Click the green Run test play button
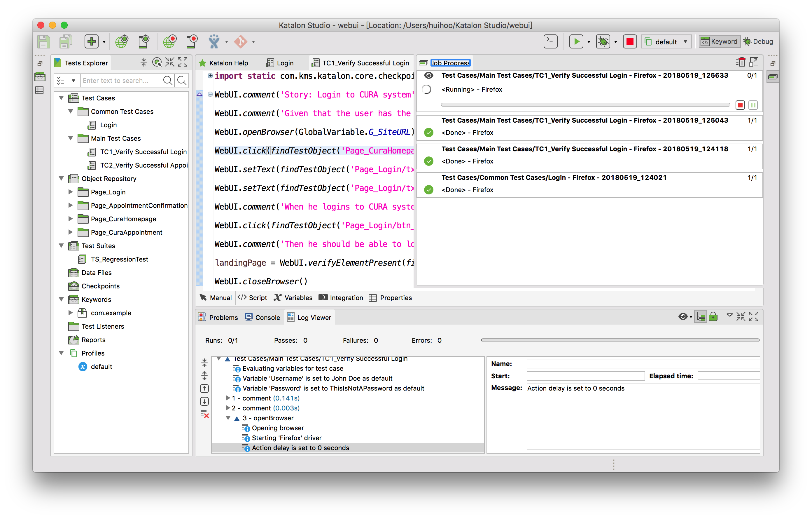This screenshot has width=812, height=519. click(x=576, y=41)
